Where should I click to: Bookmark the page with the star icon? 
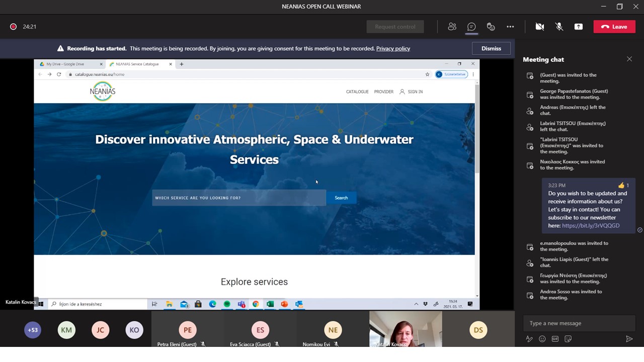(428, 74)
